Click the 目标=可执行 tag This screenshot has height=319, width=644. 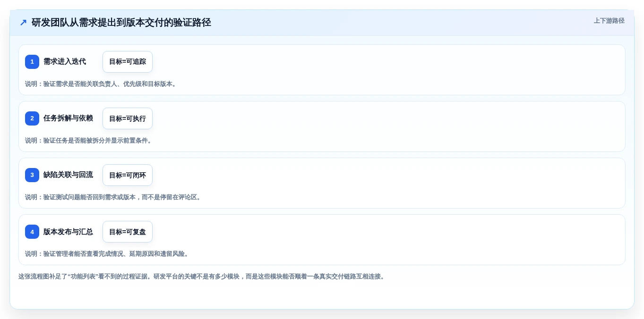128,118
